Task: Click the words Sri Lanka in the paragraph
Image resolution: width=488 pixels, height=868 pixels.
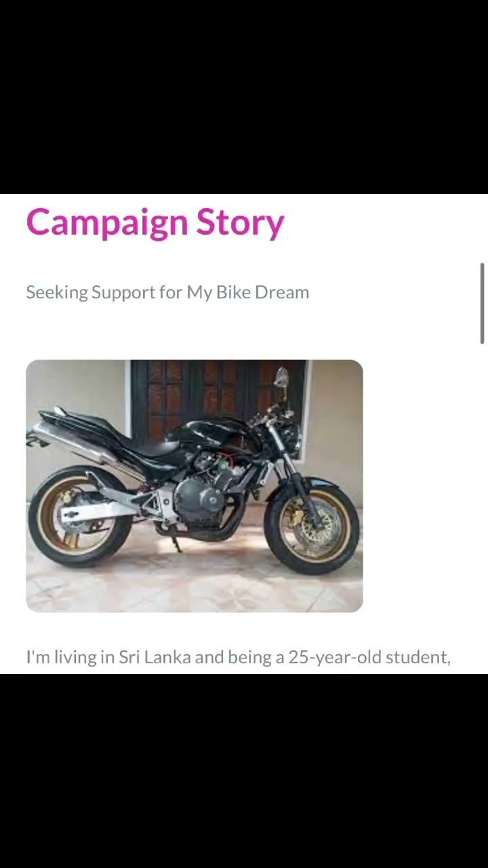Action: pos(155,657)
